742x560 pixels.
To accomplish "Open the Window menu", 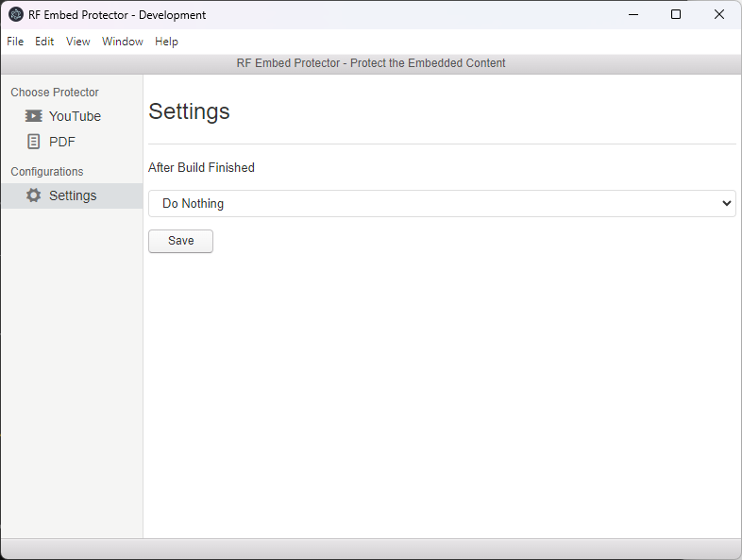I will coord(123,42).
